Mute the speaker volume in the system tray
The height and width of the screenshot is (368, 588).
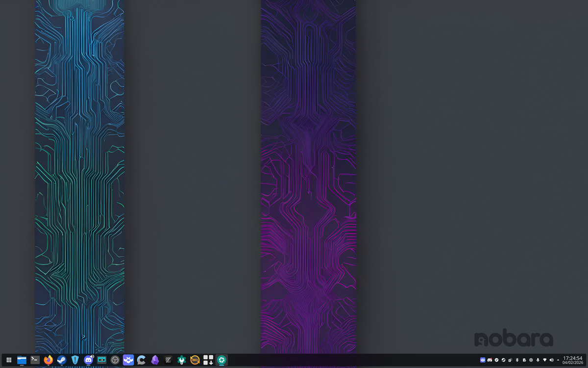551,360
